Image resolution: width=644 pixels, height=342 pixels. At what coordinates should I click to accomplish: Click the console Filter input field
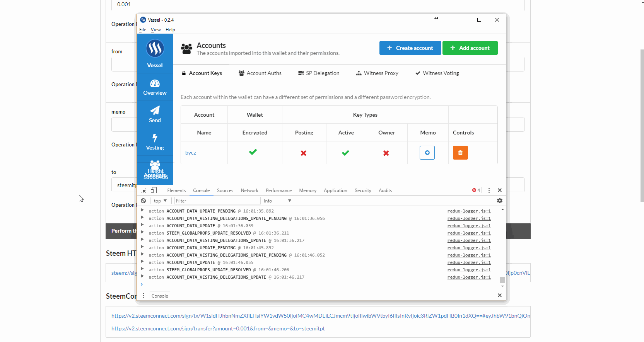tap(217, 201)
